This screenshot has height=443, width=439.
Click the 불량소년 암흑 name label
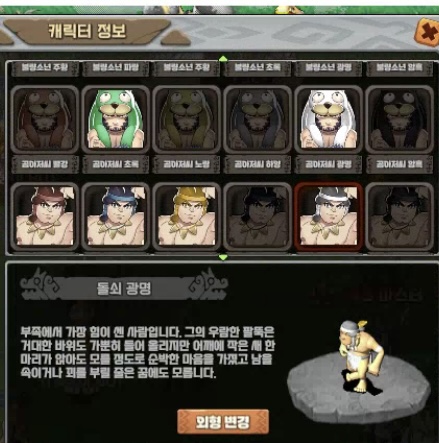click(399, 68)
